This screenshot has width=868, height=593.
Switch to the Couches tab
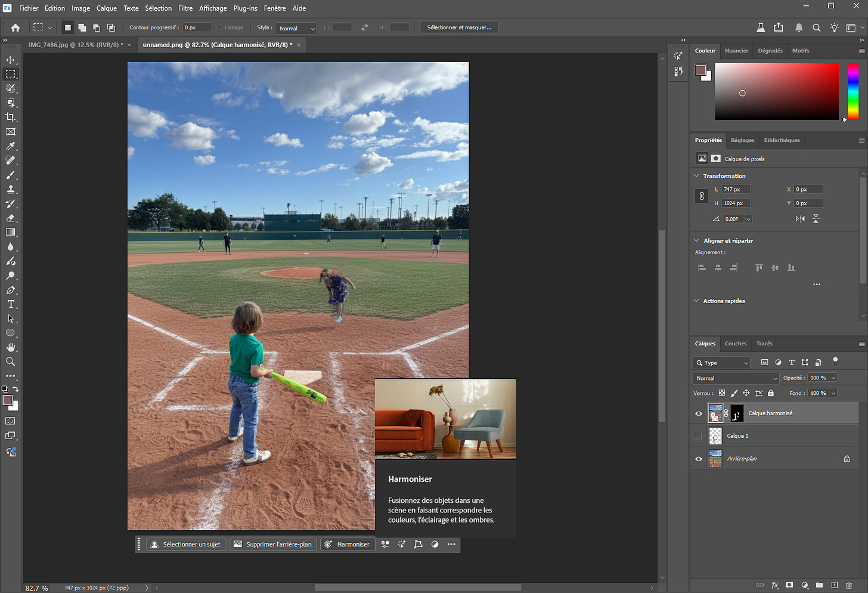[x=735, y=344]
